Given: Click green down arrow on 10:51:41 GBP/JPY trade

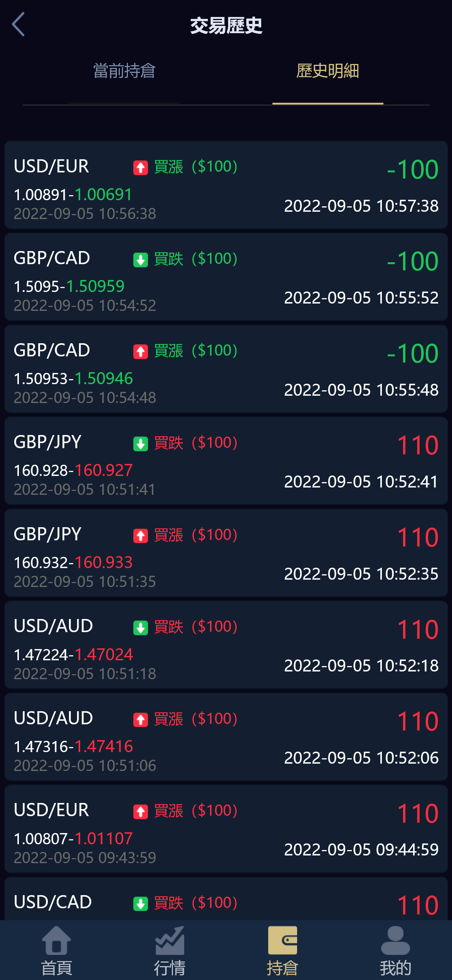Looking at the screenshot, I should tap(141, 444).
